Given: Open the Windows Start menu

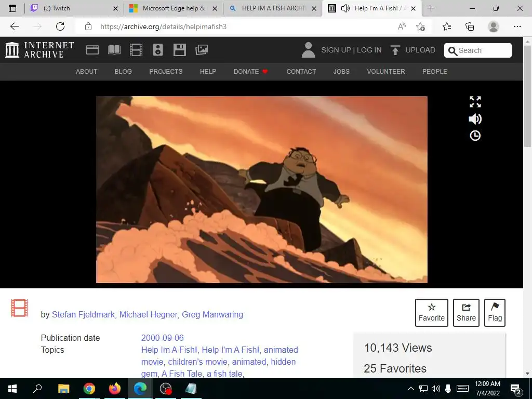Looking at the screenshot, I should (x=12, y=389).
